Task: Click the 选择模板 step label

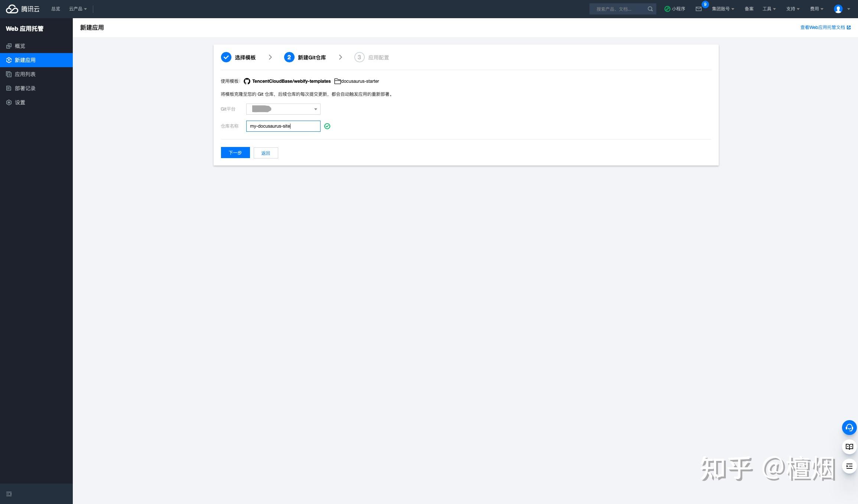Action: pos(245,58)
